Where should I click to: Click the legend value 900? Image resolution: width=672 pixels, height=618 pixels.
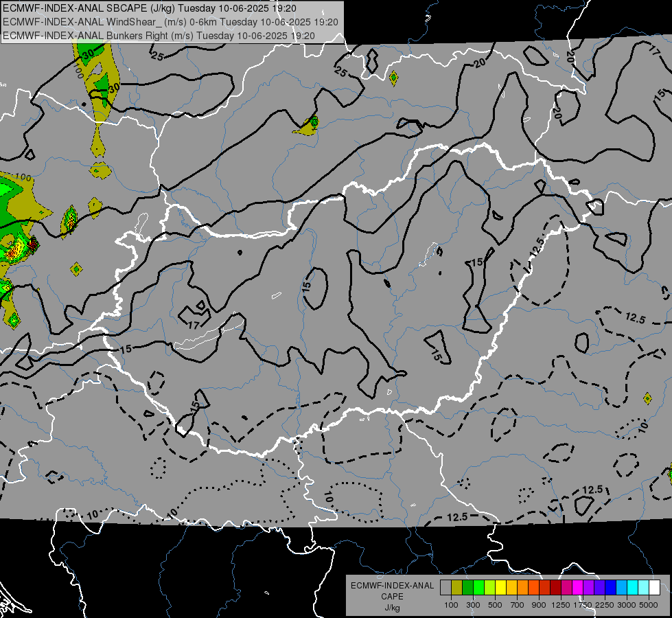[x=539, y=605]
